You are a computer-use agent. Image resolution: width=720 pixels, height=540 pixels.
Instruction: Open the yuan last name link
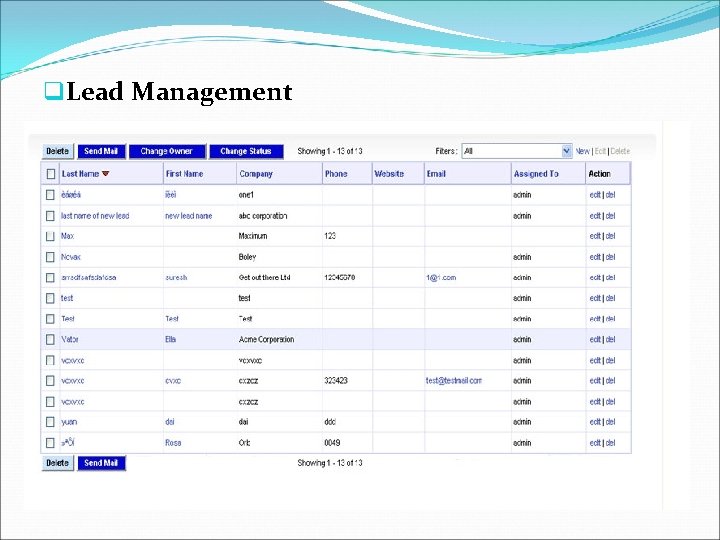click(69, 422)
